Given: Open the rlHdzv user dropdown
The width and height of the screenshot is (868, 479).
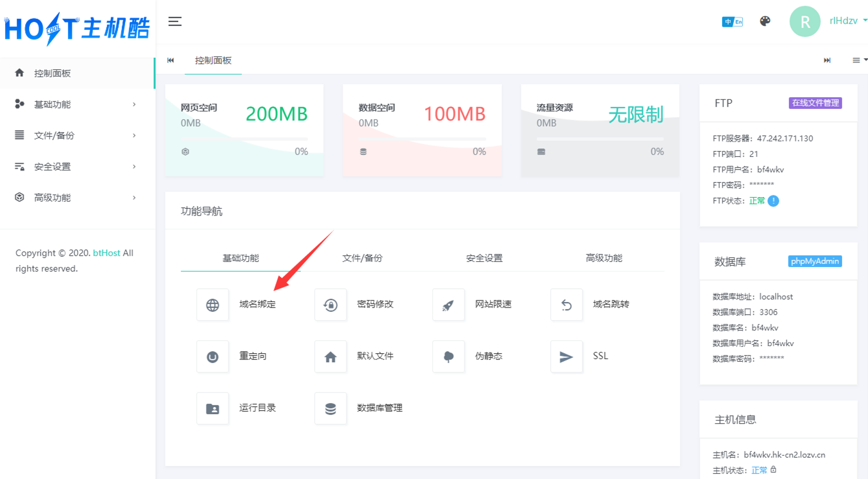Looking at the screenshot, I should click(x=848, y=21).
